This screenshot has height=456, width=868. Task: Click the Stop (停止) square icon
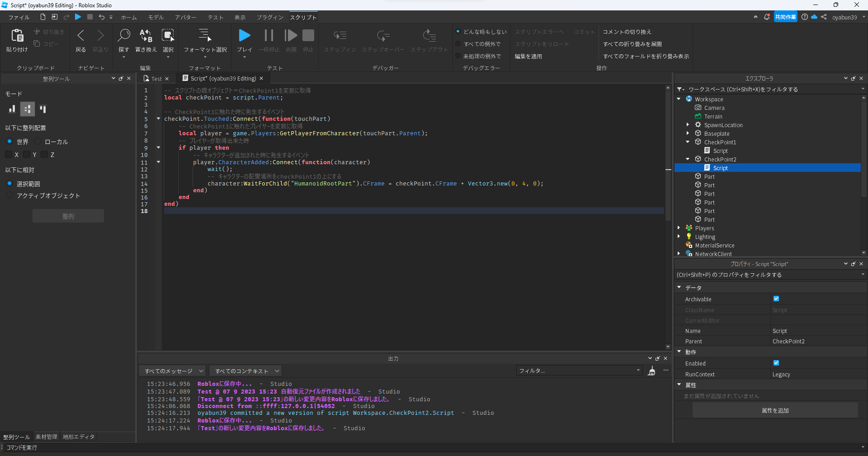click(x=308, y=35)
